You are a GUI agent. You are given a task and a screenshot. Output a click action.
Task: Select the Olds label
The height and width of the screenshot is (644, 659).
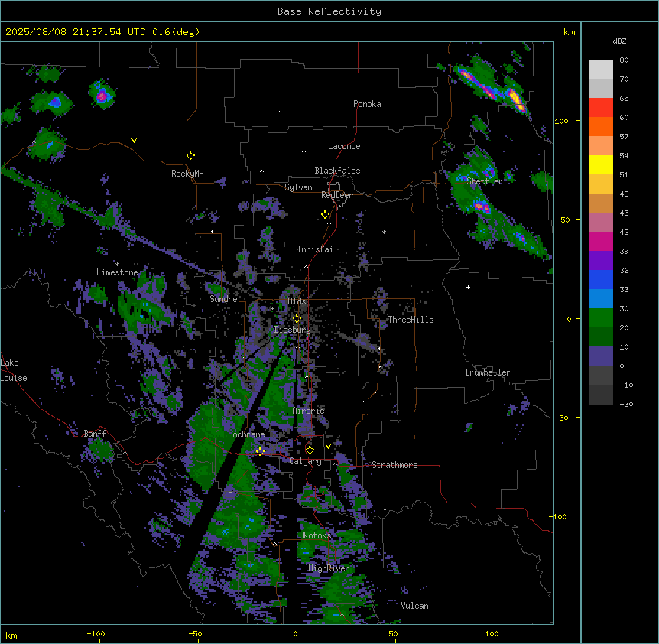(297, 301)
